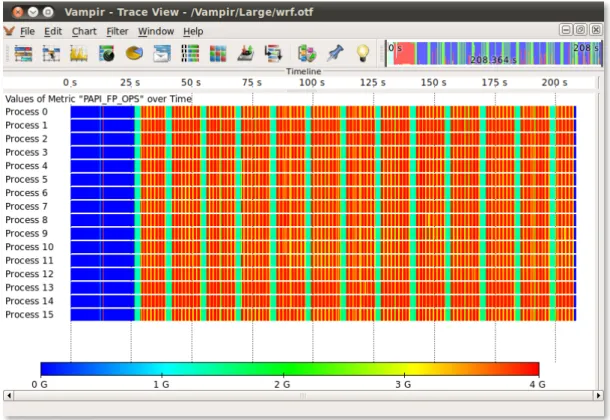Select the Process 10 row label
This screenshot has width=610, height=420.
[29, 247]
